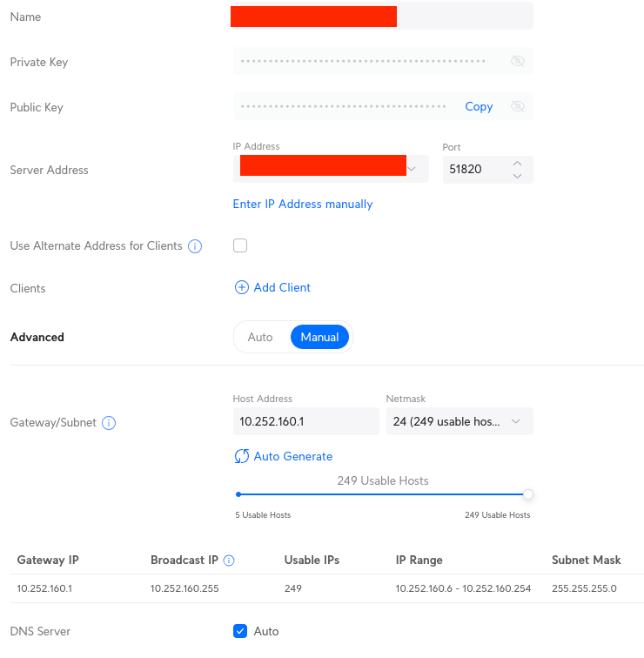Click the Auto Generate refresh icon
This screenshot has height=658, width=644.
pyautogui.click(x=241, y=457)
